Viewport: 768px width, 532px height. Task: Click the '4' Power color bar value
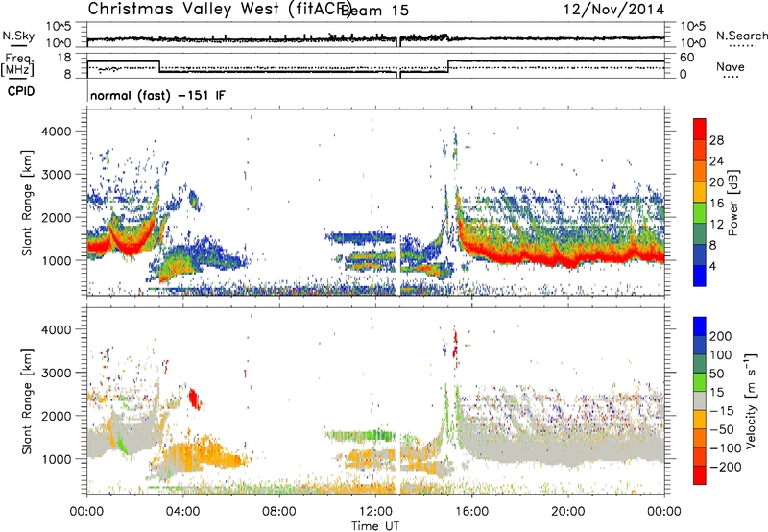(713, 266)
